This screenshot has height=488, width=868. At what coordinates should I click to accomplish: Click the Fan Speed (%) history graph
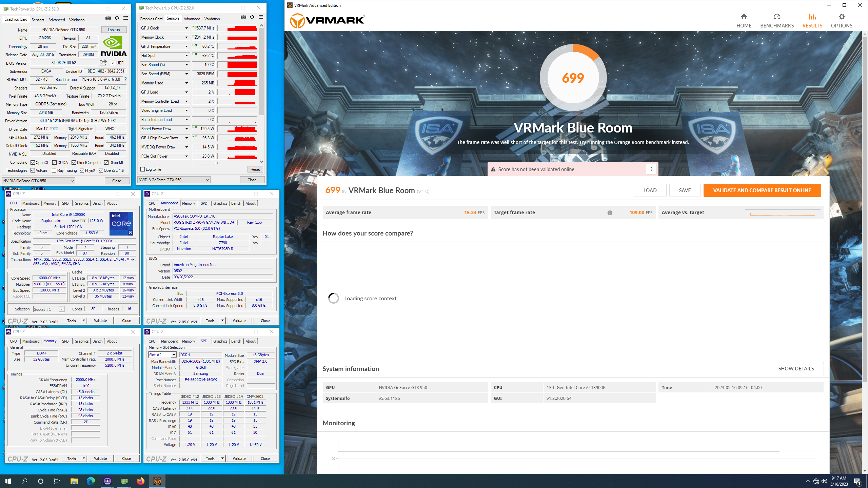pos(237,65)
